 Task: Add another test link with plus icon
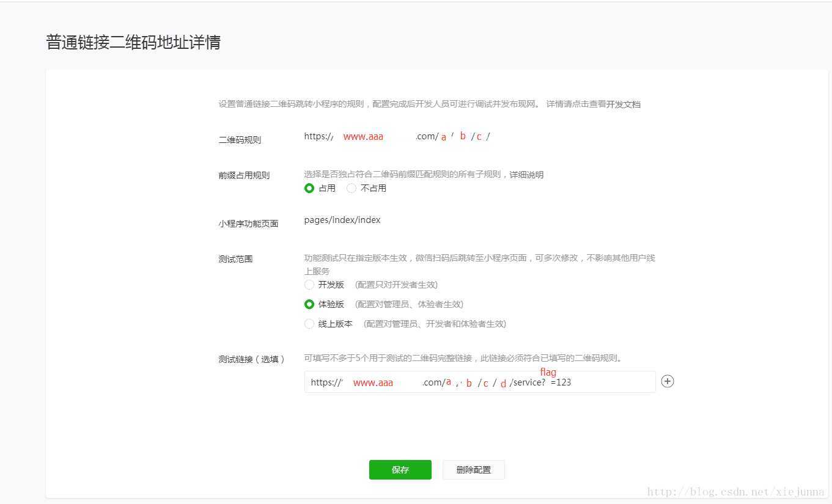point(668,381)
